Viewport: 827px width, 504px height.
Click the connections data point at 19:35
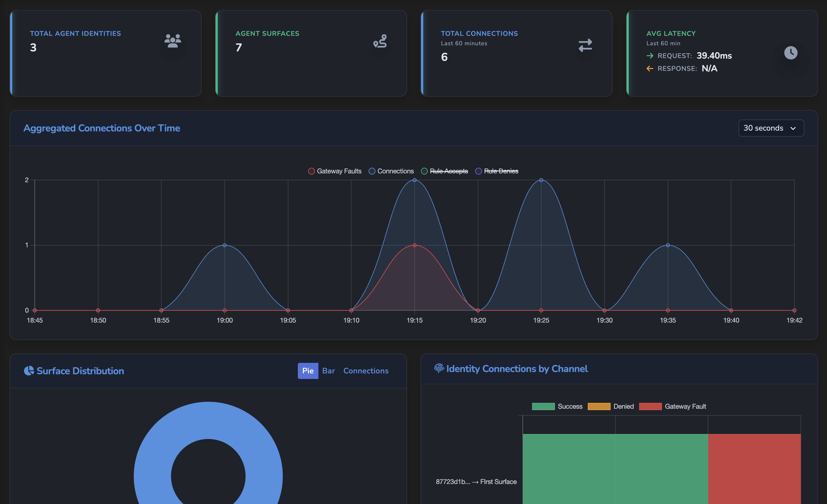pos(668,245)
